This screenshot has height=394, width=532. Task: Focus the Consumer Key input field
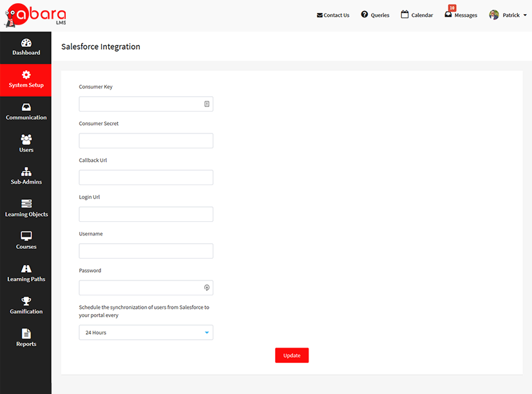point(146,104)
